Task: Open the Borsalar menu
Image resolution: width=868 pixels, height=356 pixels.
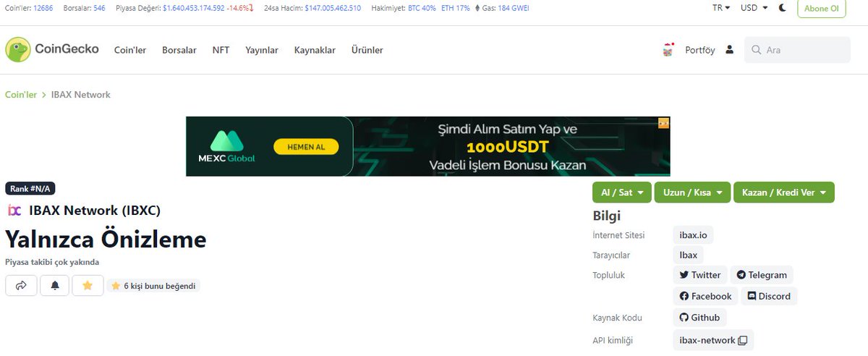Action: tap(179, 50)
